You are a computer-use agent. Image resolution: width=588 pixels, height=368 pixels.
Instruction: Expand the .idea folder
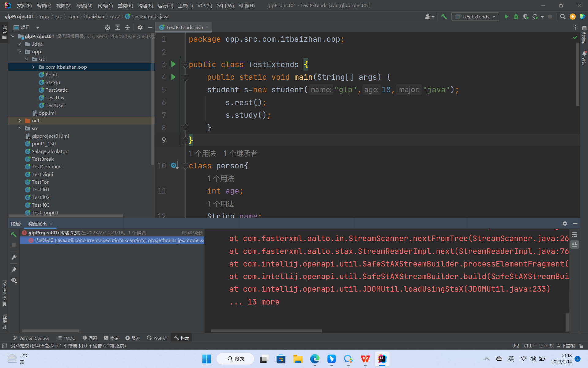(x=20, y=44)
